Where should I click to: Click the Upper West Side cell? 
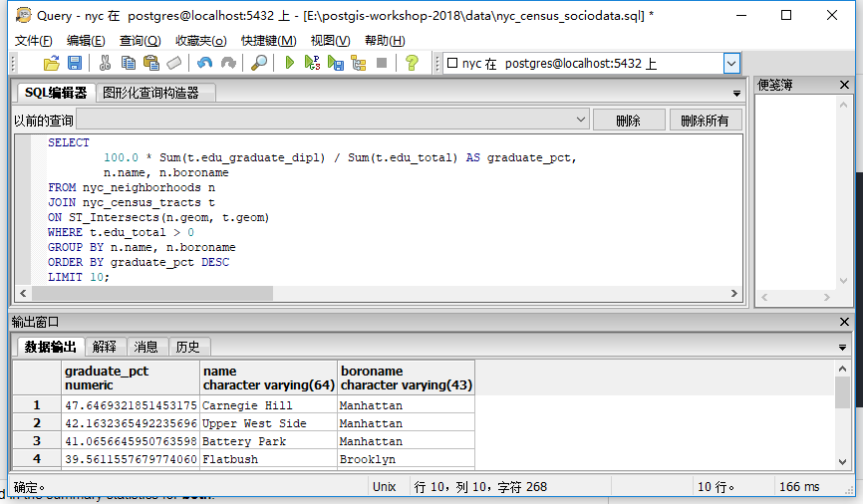[x=269, y=423]
